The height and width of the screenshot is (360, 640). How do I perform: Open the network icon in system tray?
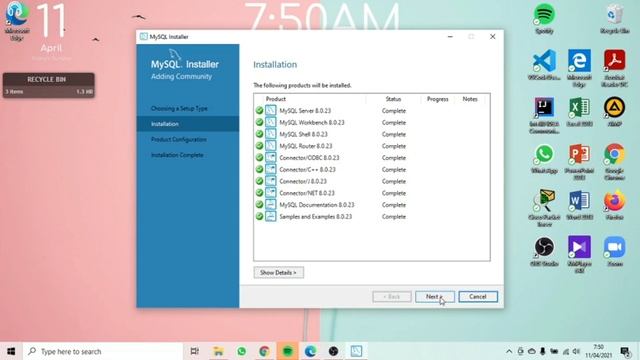coord(566,351)
